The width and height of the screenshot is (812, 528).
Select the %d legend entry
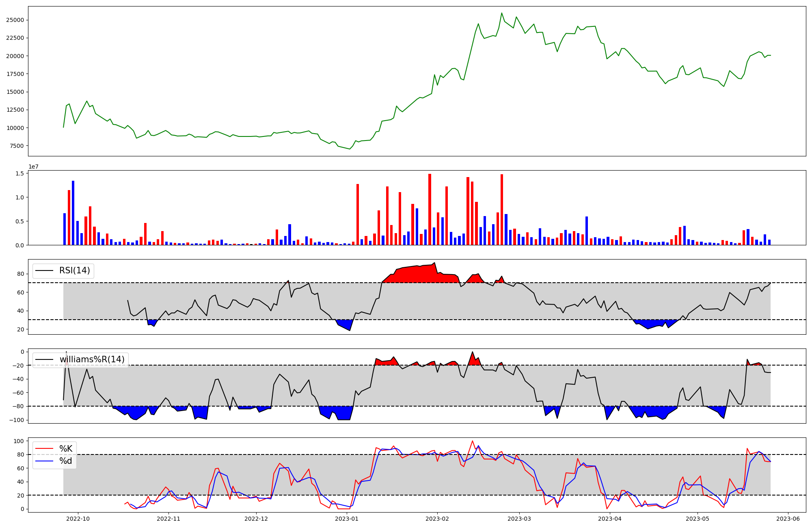coord(66,461)
